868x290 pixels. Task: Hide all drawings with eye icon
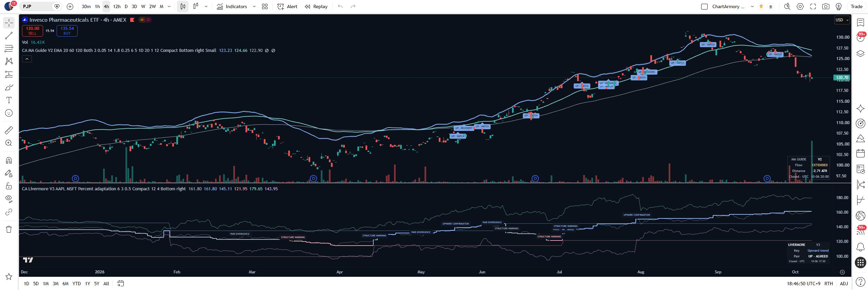click(9, 199)
